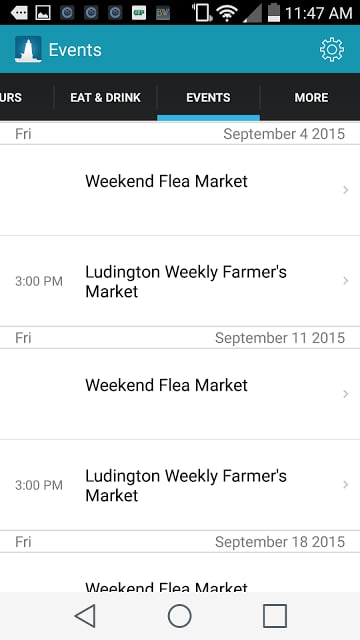Expand September 11 Weekend Flea Market chevron
This screenshot has height=640, width=360.
pyautogui.click(x=346, y=394)
